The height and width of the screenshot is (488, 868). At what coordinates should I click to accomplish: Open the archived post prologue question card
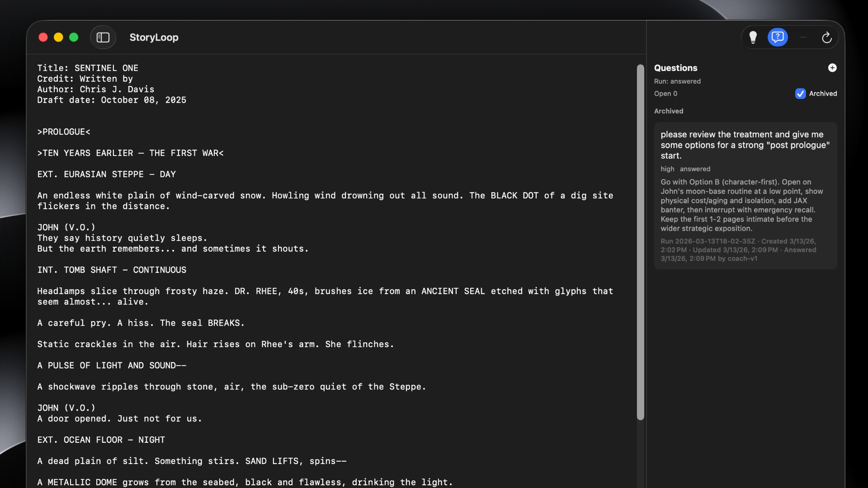(x=745, y=196)
